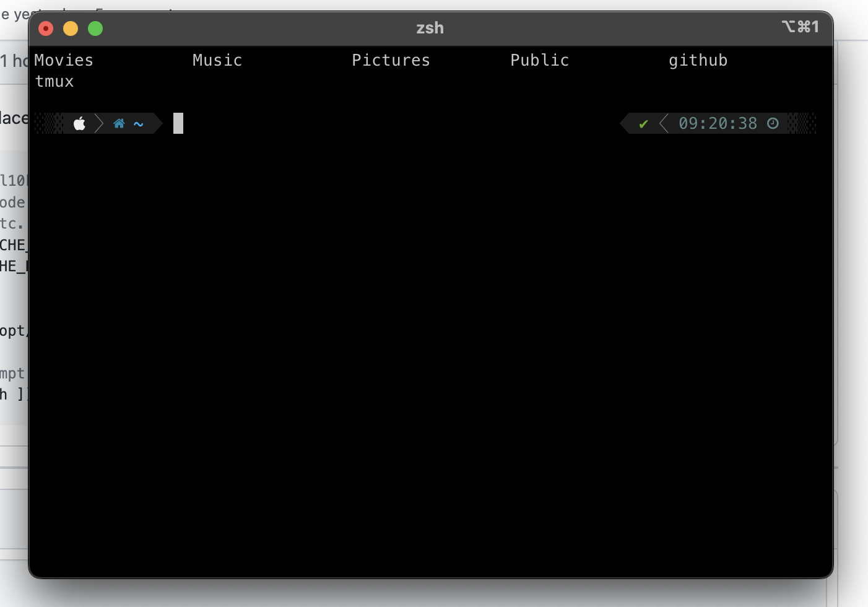Click the green fullscreen traffic light
Screen dimensions: 868x607
(x=95, y=28)
